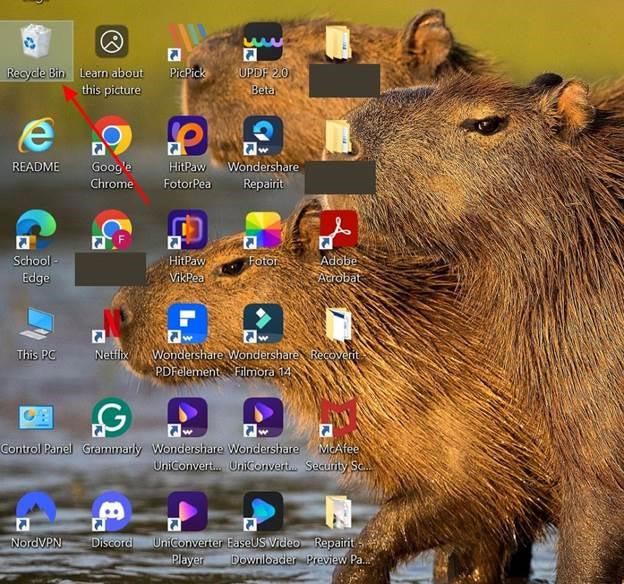This screenshot has width=624, height=584.
Task: Click the Wondershare Repairit shortcut
Action: coord(263,137)
